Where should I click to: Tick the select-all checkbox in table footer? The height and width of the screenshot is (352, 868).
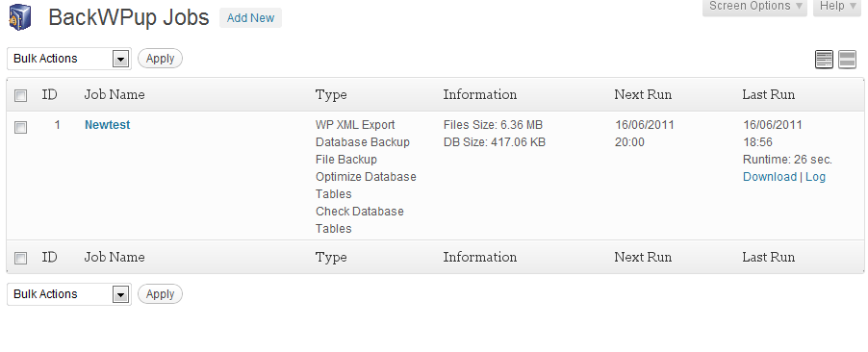20,258
